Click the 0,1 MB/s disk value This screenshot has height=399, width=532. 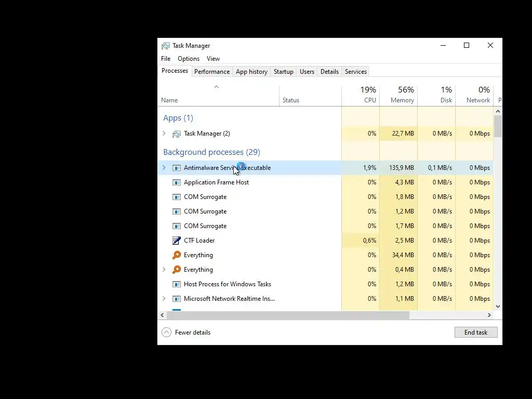click(x=440, y=168)
